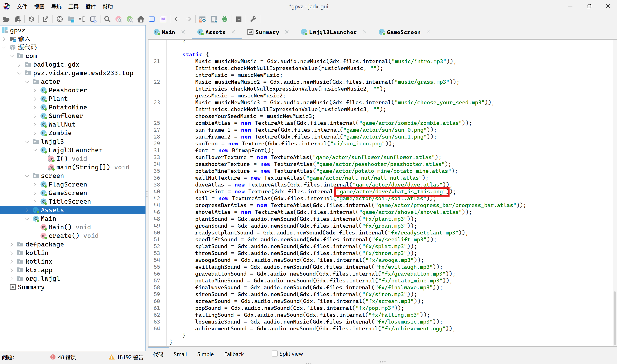Open text search magnifier icon
This screenshot has height=364, width=617.
107,19
